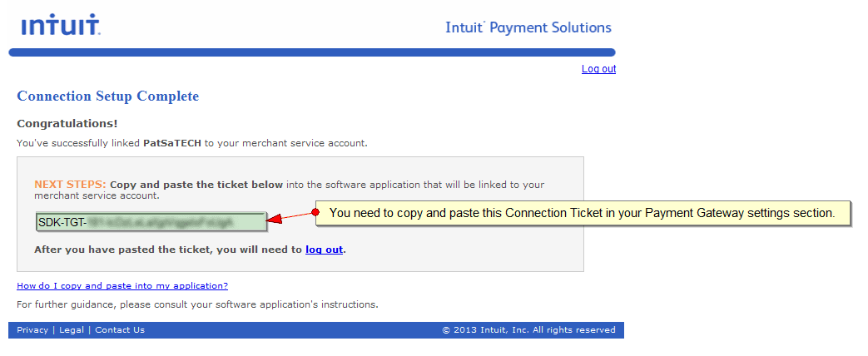
Task: Click the Intuit Payment Solutions header text
Action: 528,27
